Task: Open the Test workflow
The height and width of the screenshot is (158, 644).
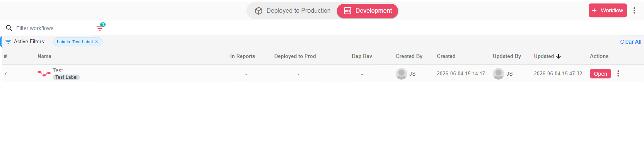Action: tap(600, 74)
